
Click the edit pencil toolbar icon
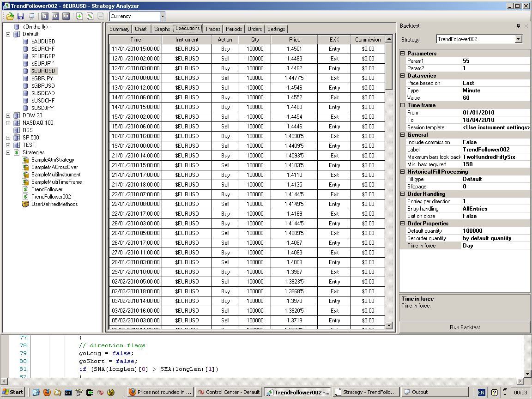[90, 16]
